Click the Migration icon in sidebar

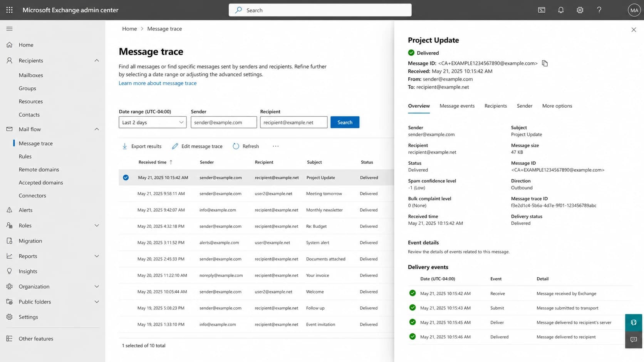(10, 241)
